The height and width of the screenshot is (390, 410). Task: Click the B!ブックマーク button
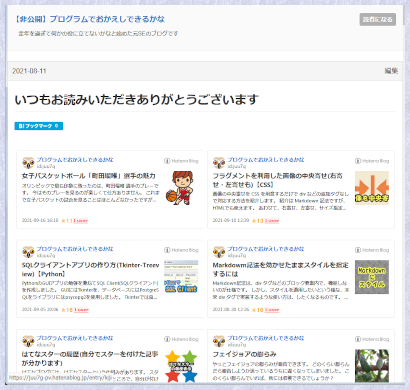(39, 126)
